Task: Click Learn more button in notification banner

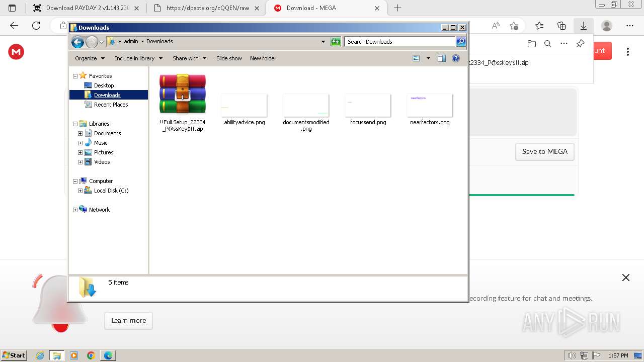Action: tap(128, 320)
